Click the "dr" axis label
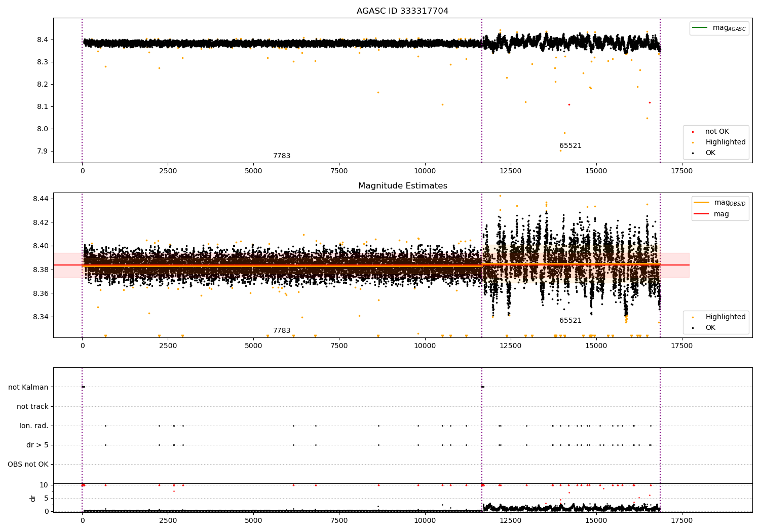 pyautogui.click(x=33, y=498)
